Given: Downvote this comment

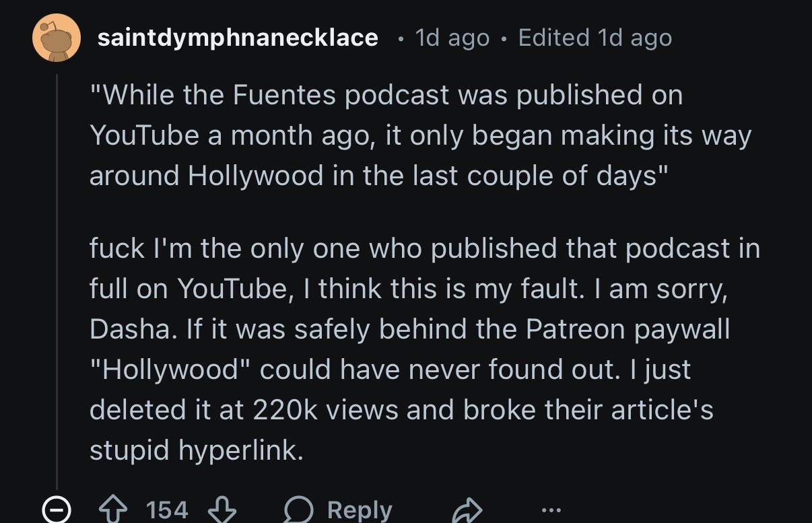Looking at the screenshot, I should [222, 510].
